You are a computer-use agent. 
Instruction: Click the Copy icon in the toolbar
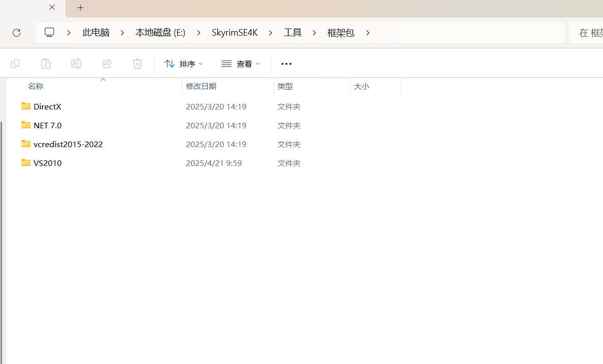pyautogui.click(x=15, y=63)
